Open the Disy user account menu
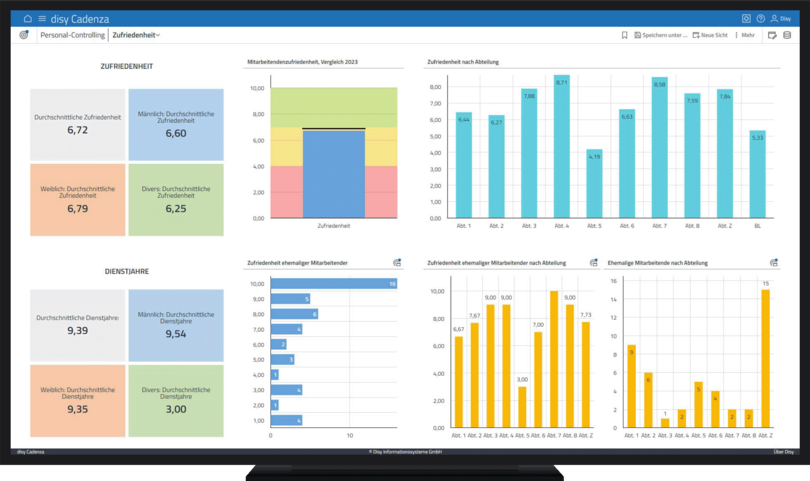Viewport: 810px width, 481px height. (780, 19)
